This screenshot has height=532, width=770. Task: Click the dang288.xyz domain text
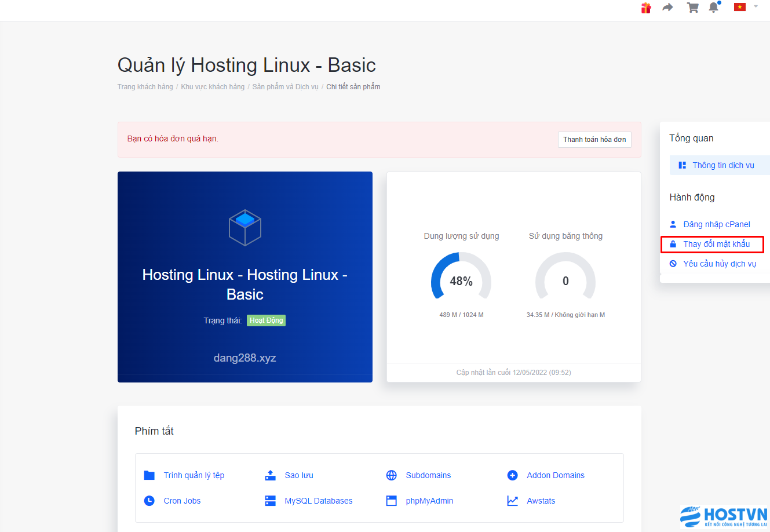coord(244,358)
